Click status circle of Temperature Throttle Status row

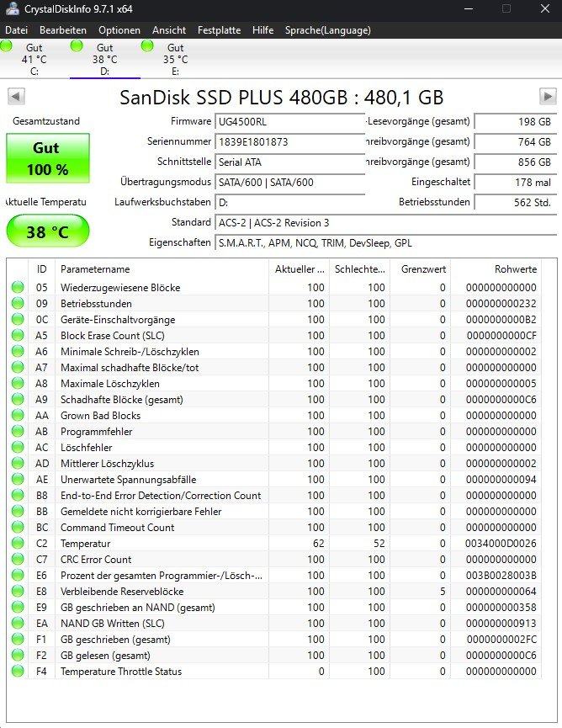pyautogui.click(x=18, y=672)
